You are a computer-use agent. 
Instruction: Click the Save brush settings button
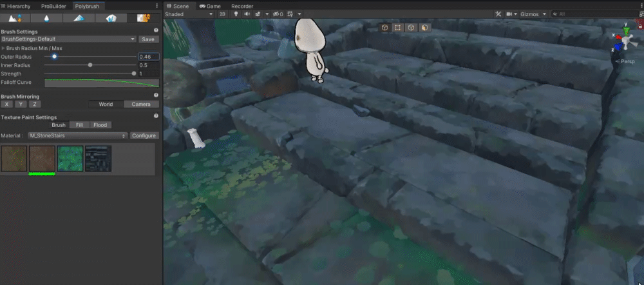point(148,39)
